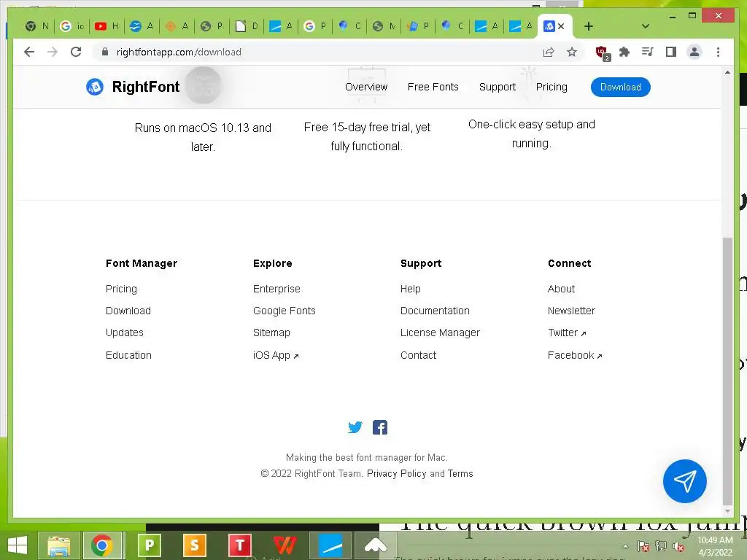
Task: Expand the tab search dropdown chevron
Action: [x=646, y=26]
